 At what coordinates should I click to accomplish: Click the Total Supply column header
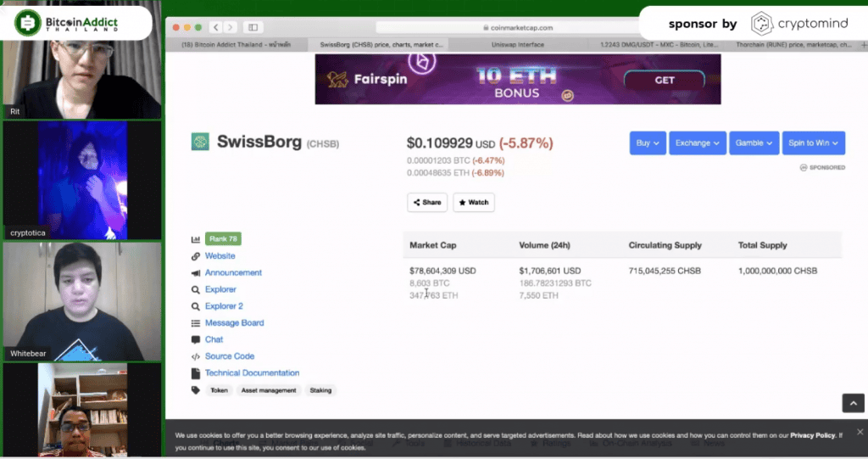point(762,245)
